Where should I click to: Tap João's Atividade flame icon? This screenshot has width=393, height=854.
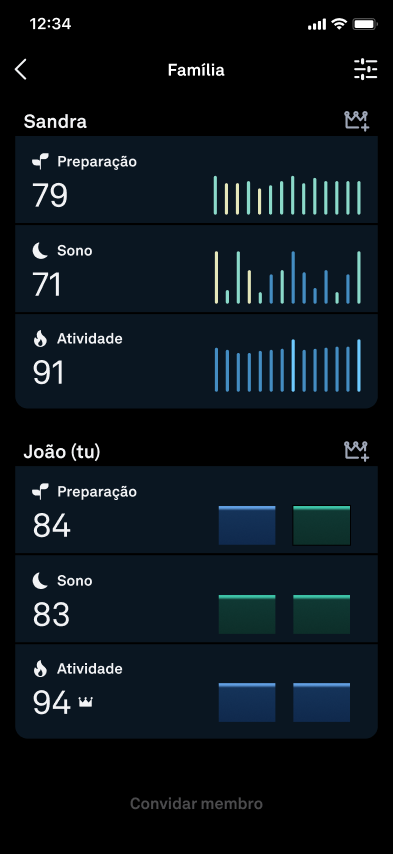tap(40, 669)
